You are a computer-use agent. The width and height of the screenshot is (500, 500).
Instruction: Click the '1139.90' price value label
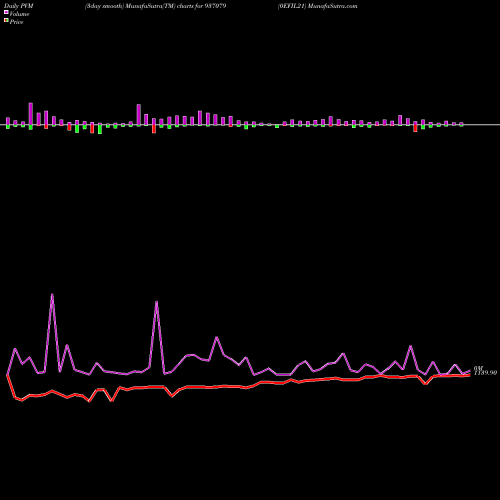pos(485,373)
